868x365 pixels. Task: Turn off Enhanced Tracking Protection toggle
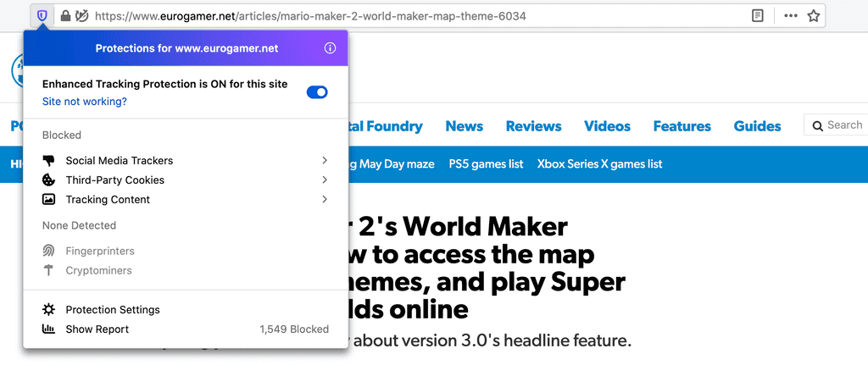click(x=317, y=92)
